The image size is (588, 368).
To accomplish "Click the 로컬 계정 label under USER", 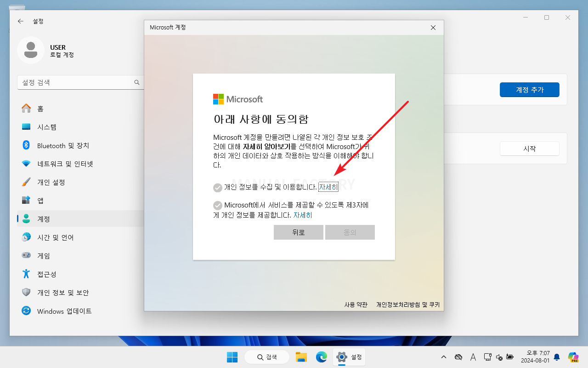I will (x=62, y=55).
